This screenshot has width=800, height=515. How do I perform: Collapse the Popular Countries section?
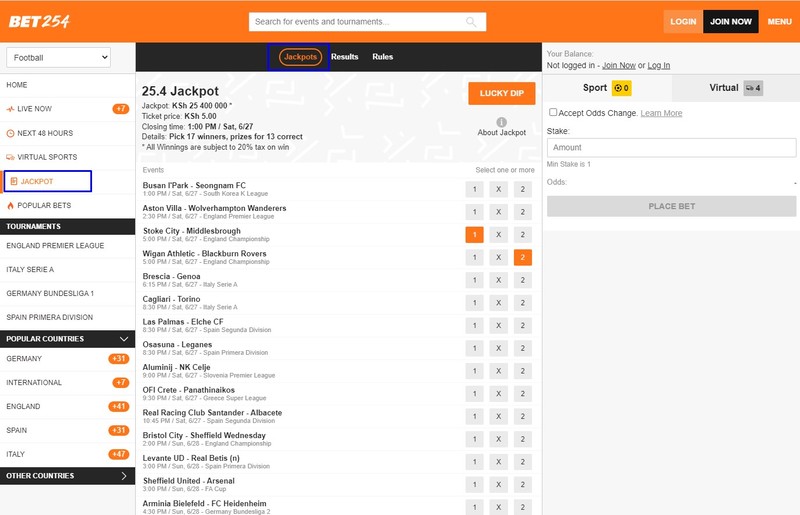click(67, 339)
